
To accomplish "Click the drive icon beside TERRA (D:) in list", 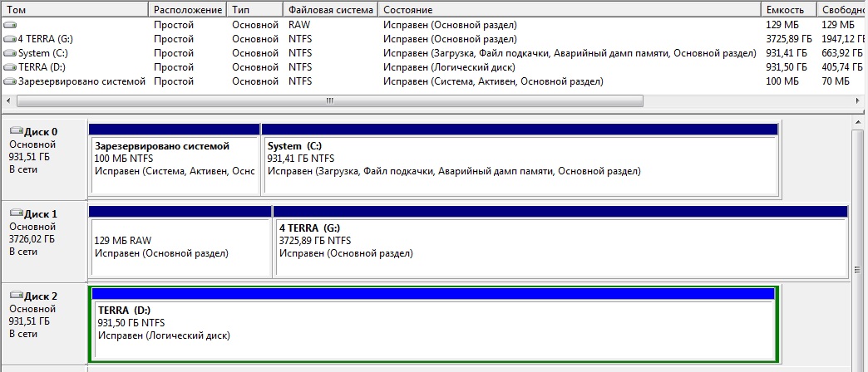I will (x=10, y=67).
